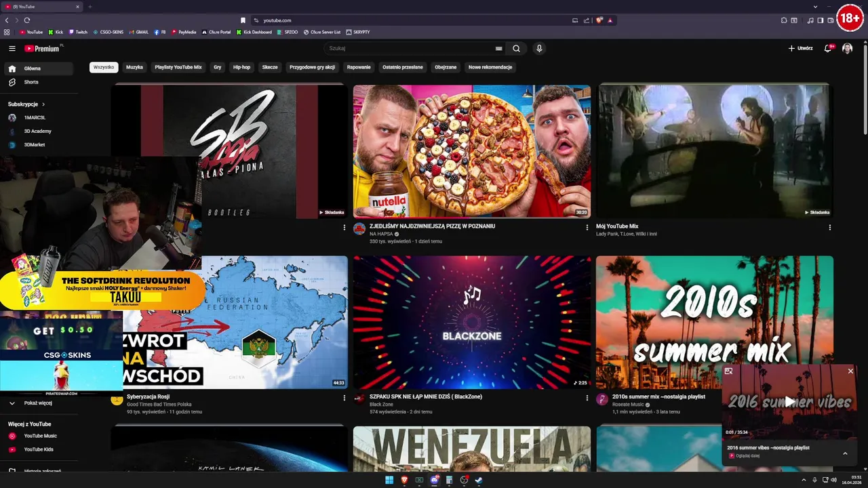The width and height of the screenshot is (868, 488).
Task: Toggle browser sidebar panel icon
Action: [820, 20]
